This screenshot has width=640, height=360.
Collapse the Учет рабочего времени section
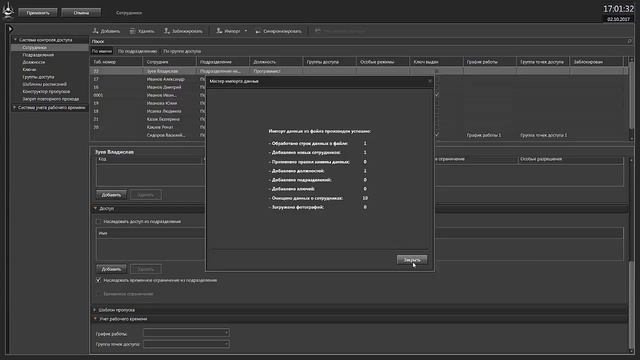tap(95, 319)
